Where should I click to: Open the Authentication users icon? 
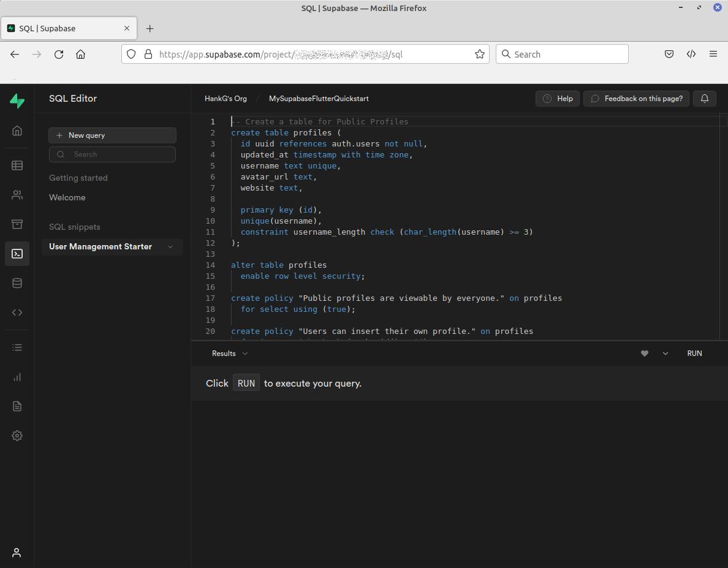(x=17, y=195)
